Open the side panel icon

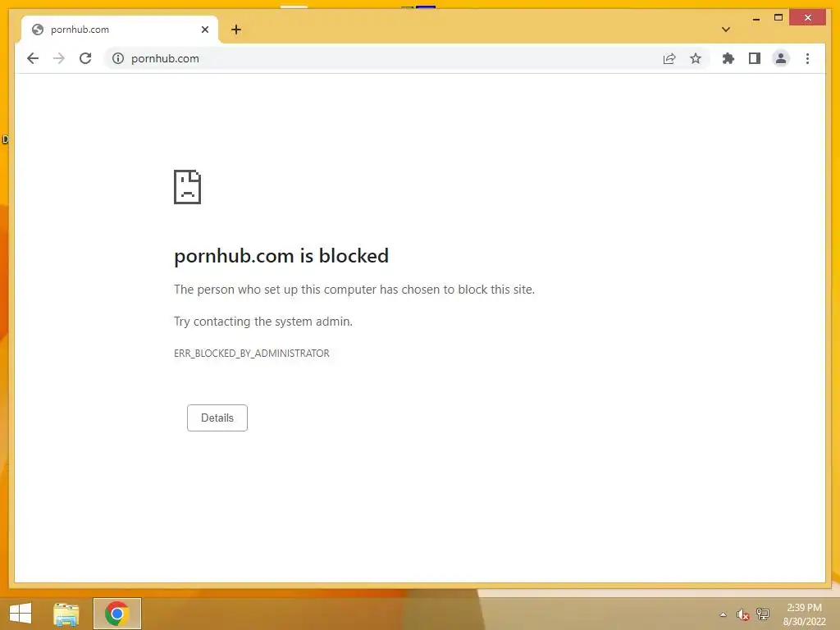tap(755, 58)
